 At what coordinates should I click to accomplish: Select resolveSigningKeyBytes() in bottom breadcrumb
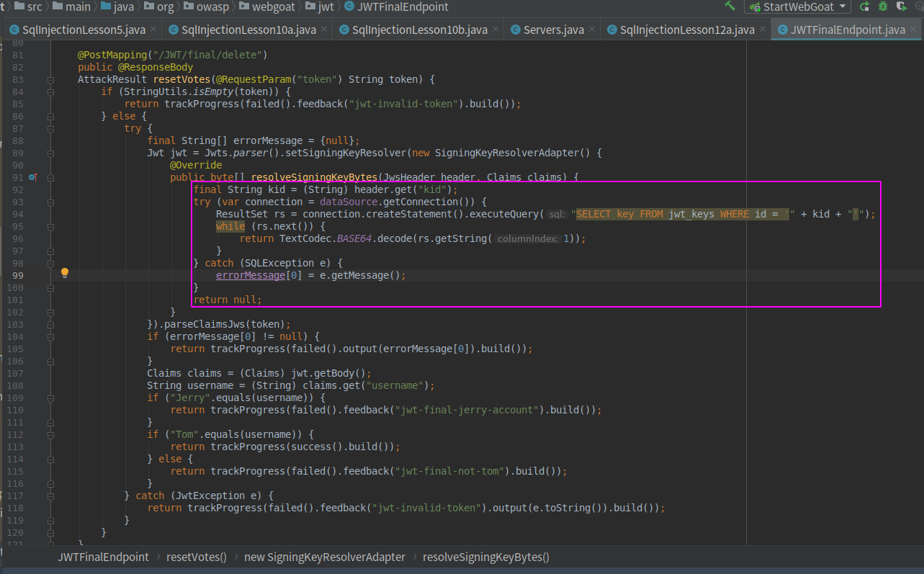[486, 557]
